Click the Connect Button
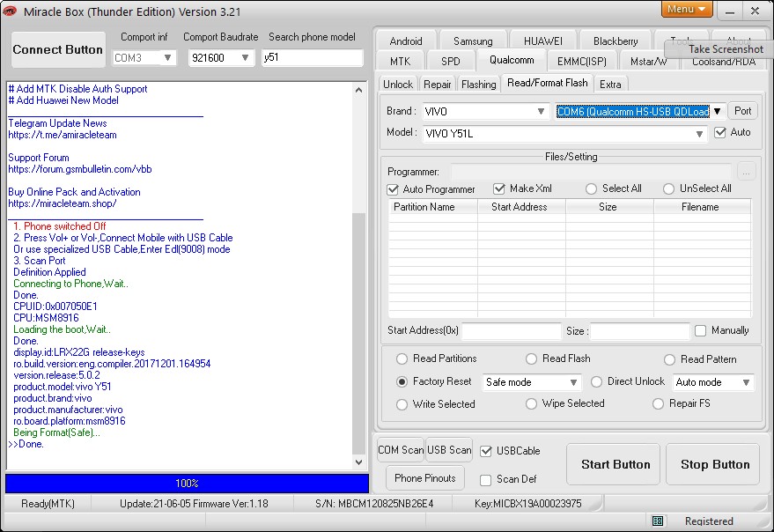This screenshot has height=532, width=774. click(x=58, y=49)
